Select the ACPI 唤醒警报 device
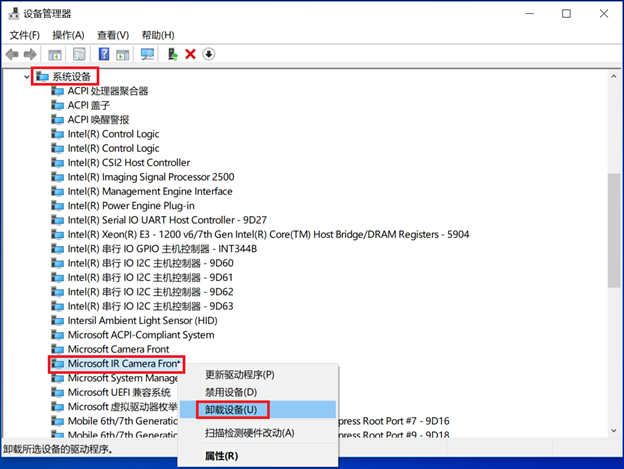 (98, 120)
